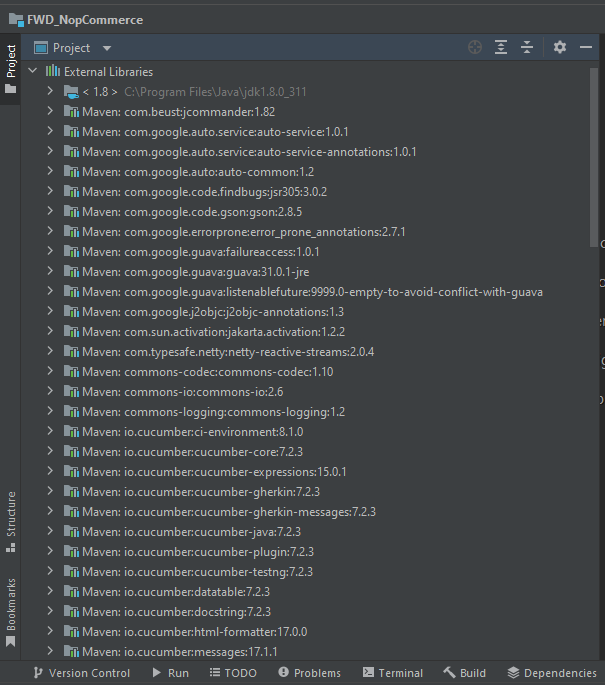The width and height of the screenshot is (605, 685).
Task: Click the library icon beside gson:2.8.5
Action: 71,212
